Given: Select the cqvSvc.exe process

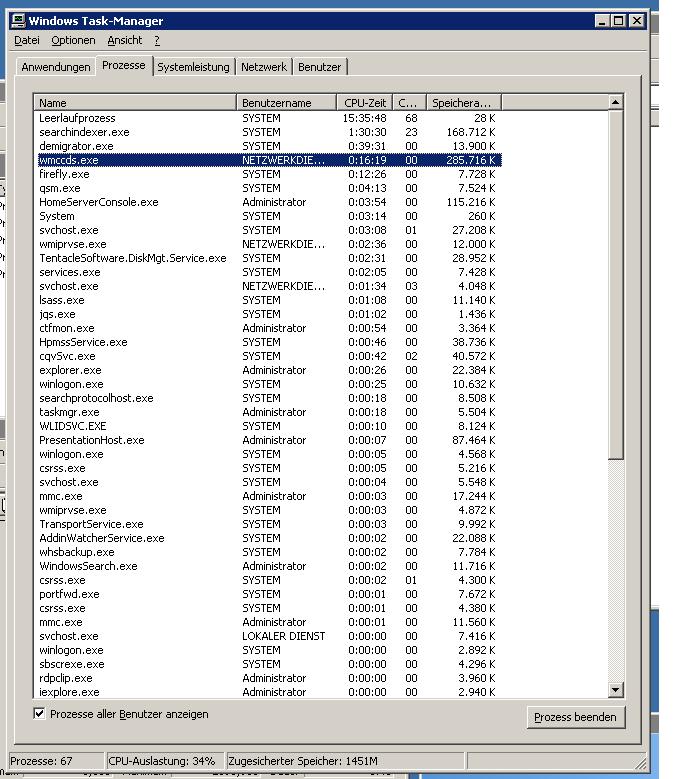Looking at the screenshot, I should tap(269, 356).
